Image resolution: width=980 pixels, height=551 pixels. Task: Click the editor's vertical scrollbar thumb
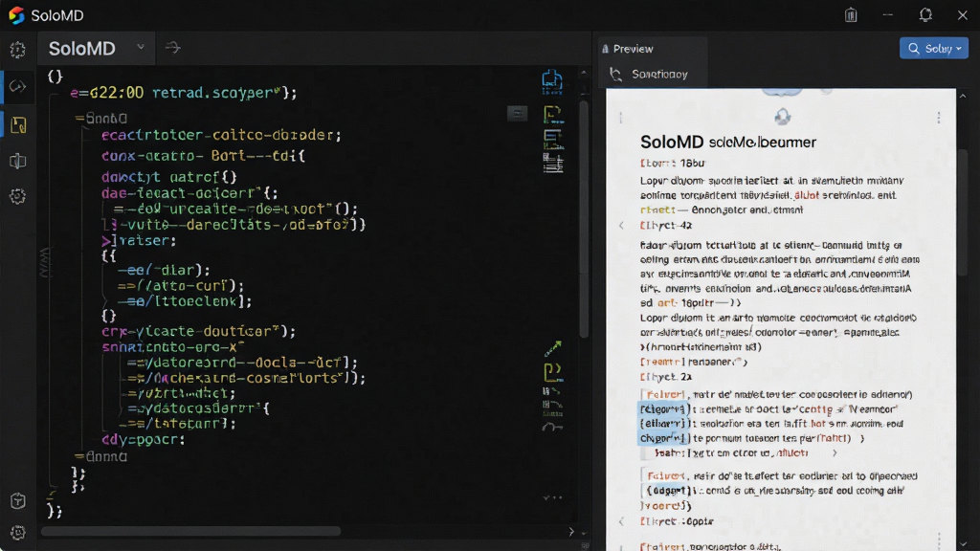(x=584, y=219)
